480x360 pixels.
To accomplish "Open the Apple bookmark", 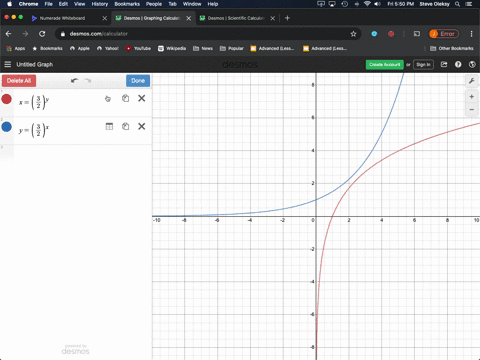I will pos(80,48).
